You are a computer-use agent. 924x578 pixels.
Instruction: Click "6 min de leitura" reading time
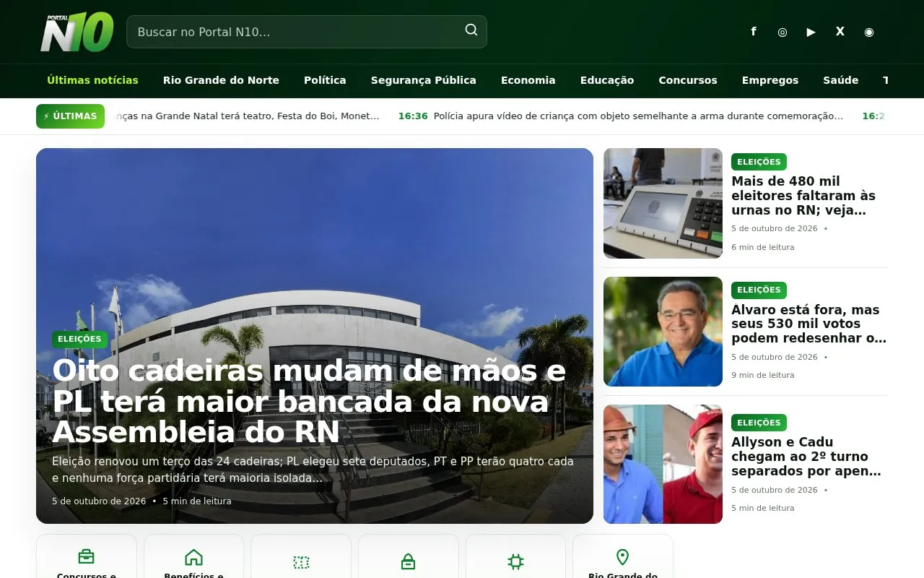point(763,247)
